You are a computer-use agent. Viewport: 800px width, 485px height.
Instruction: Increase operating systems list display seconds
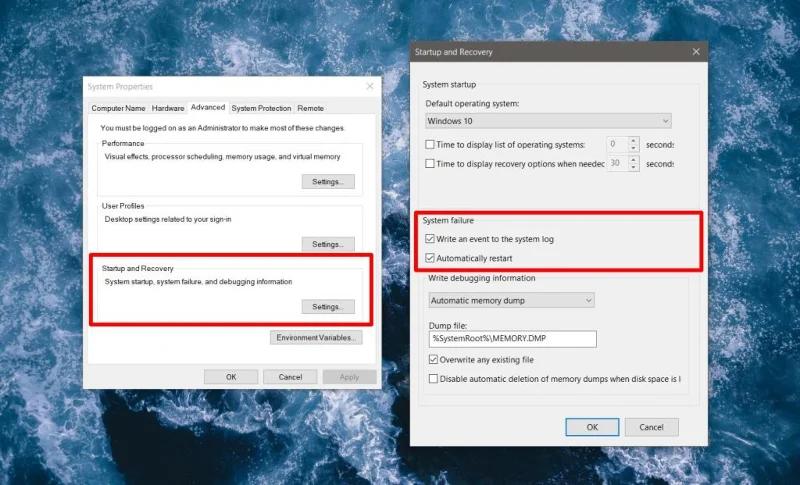(x=634, y=141)
